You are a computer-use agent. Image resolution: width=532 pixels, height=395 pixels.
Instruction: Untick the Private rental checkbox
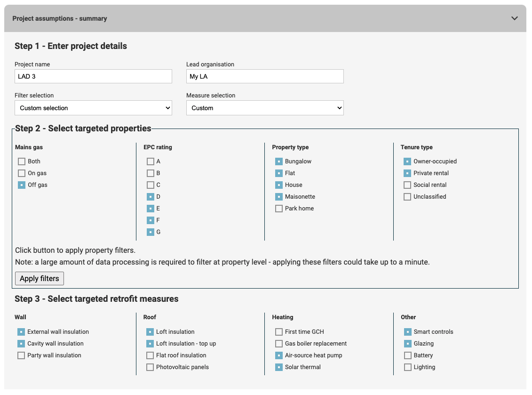pyautogui.click(x=407, y=173)
